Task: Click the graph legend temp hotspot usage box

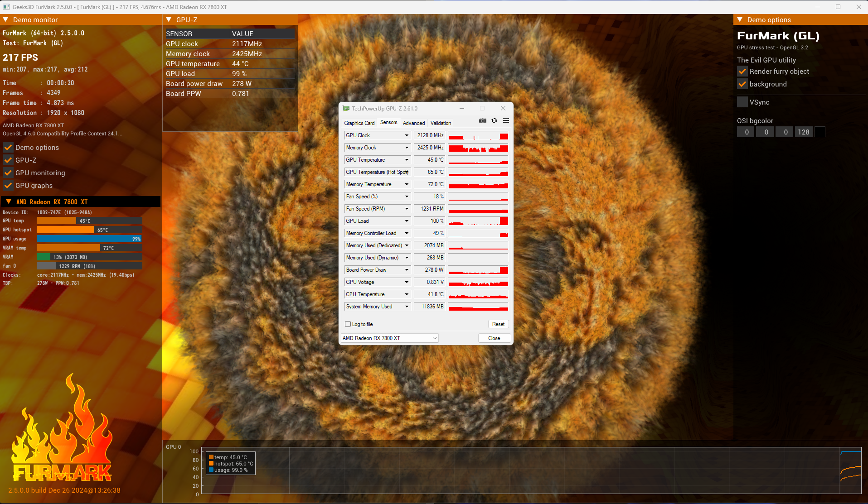Action: (x=231, y=463)
